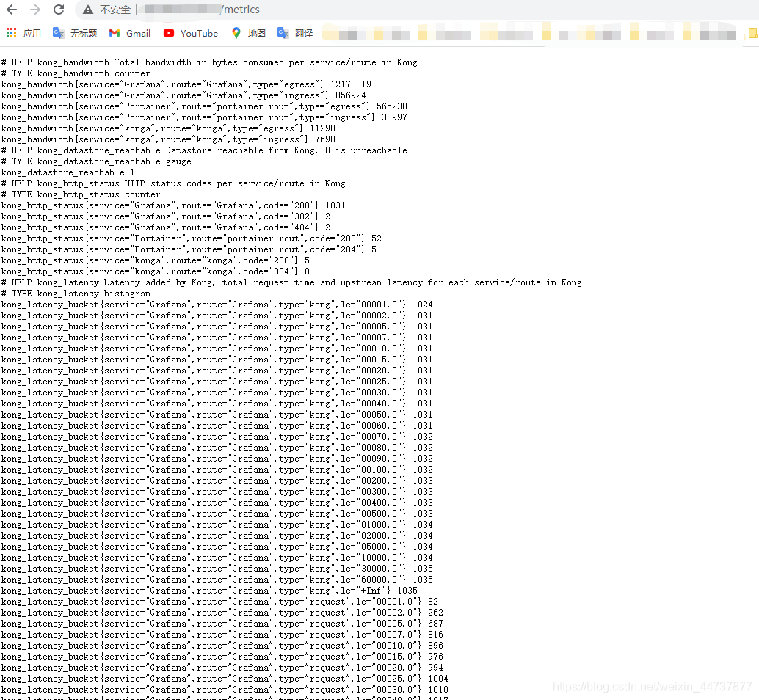Click Grafana egress bandwidth value 12178019
The width and height of the screenshot is (759, 700).
351,84
